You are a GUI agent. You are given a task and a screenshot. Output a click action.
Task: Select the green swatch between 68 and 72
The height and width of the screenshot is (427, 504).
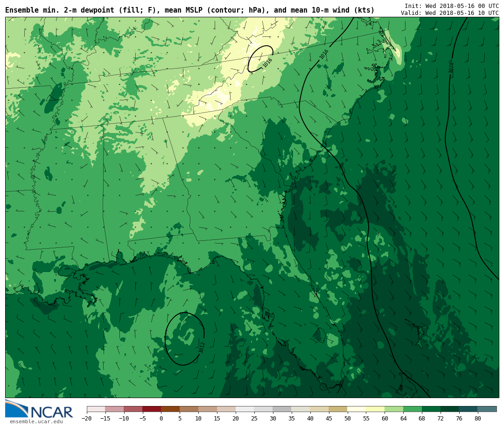tap(431, 409)
